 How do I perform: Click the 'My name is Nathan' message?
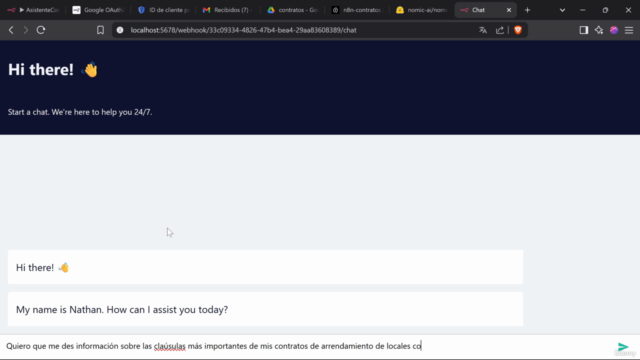265,309
